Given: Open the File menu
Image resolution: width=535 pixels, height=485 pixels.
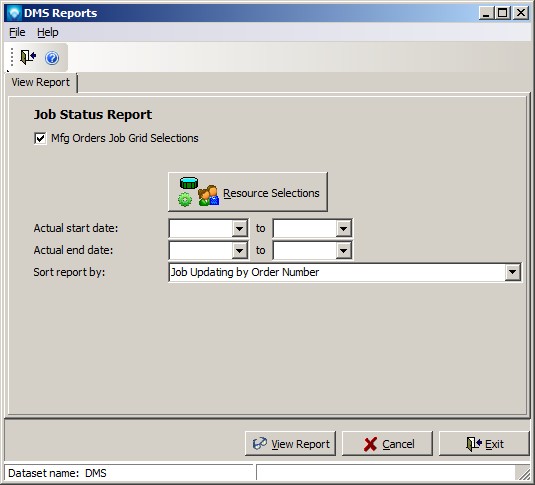Looking at the screenshot, I should pyautogui.click(x=17, y=32).
